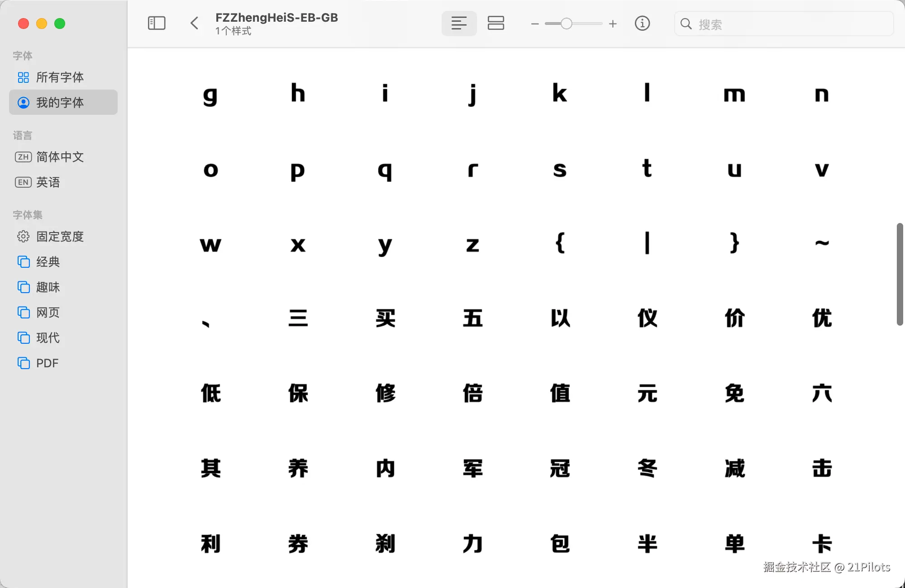The width and height of the screenshot is (905, 588).
Task: Click the plus to enlarge glyph size
Action: click(x=613, y=24)
